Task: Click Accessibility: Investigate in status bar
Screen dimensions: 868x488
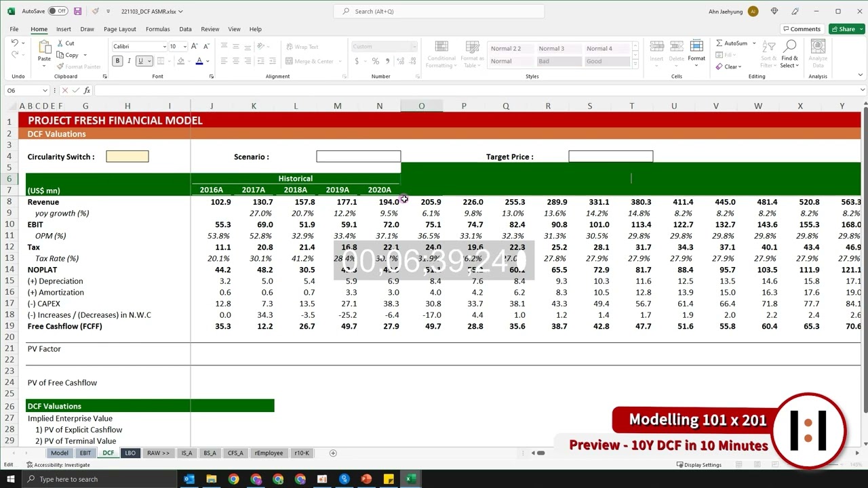Action: pyautogui.click(x=58, y=465)
